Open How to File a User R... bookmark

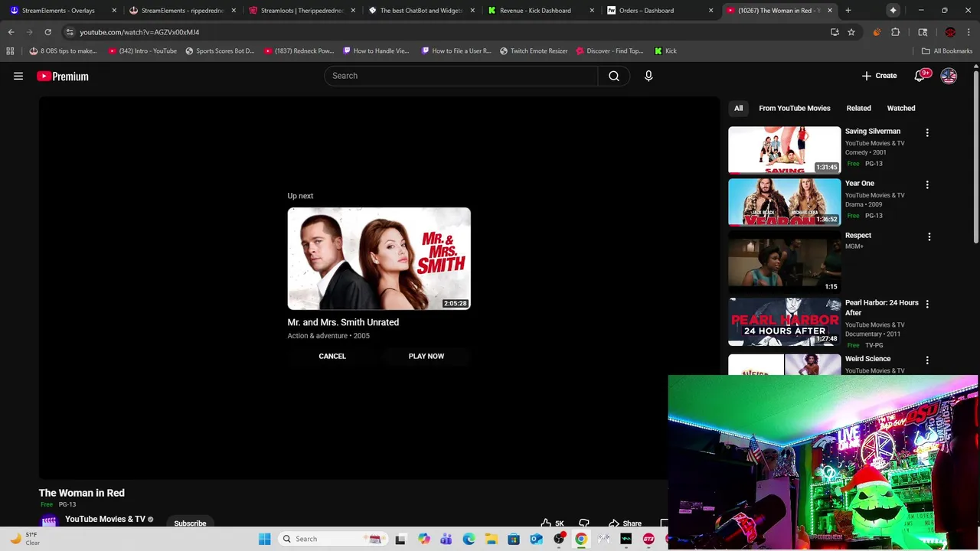[456, 51]
